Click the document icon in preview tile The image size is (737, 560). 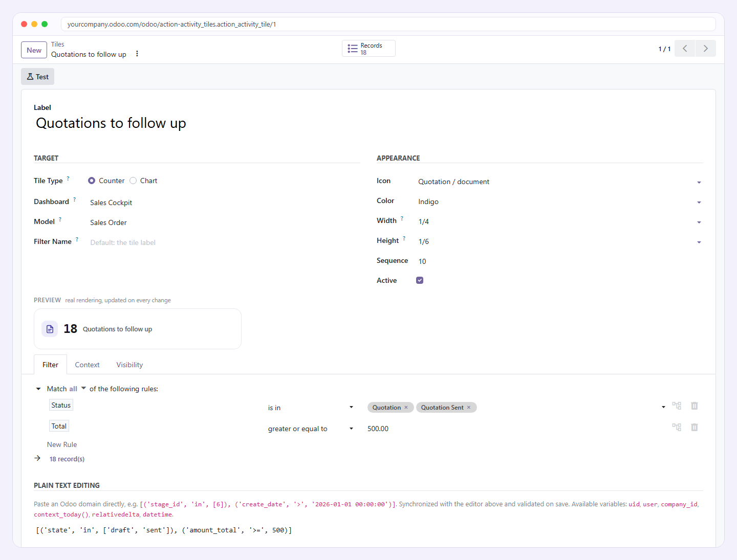coord(50,329)
